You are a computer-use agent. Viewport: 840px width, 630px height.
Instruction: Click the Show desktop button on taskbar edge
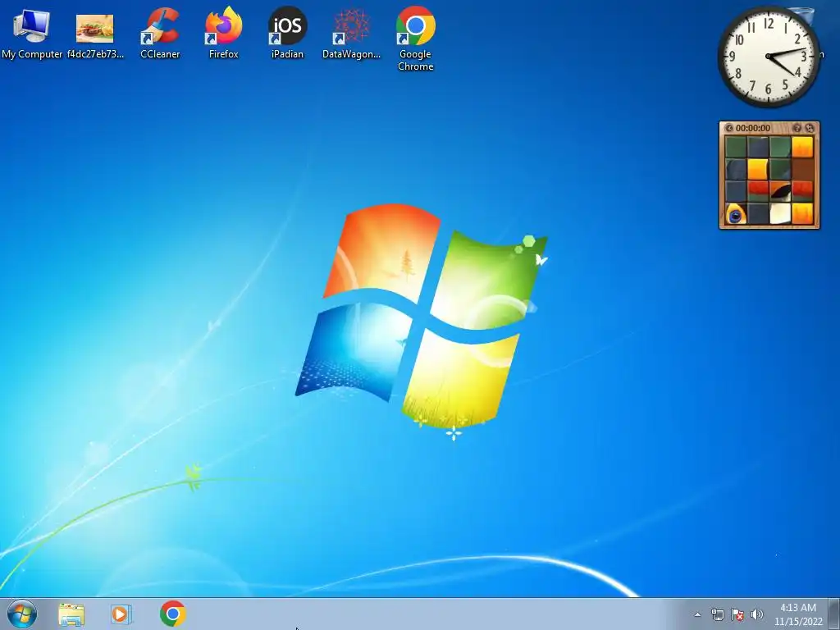pos(834,614)
